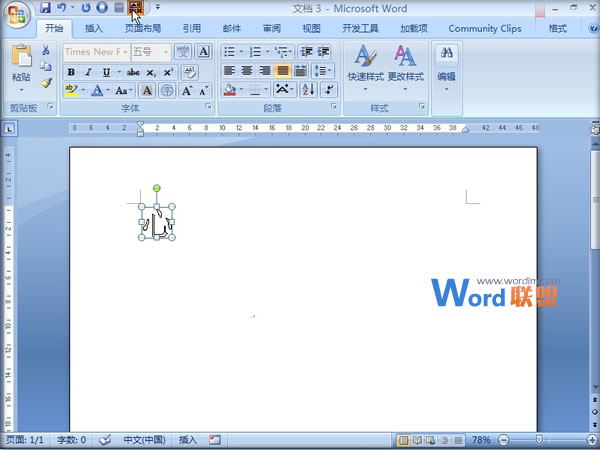Viewport: 600px width, 450px height.
Task: Open Paragraph dialog launcher
Action: point(334,107)
